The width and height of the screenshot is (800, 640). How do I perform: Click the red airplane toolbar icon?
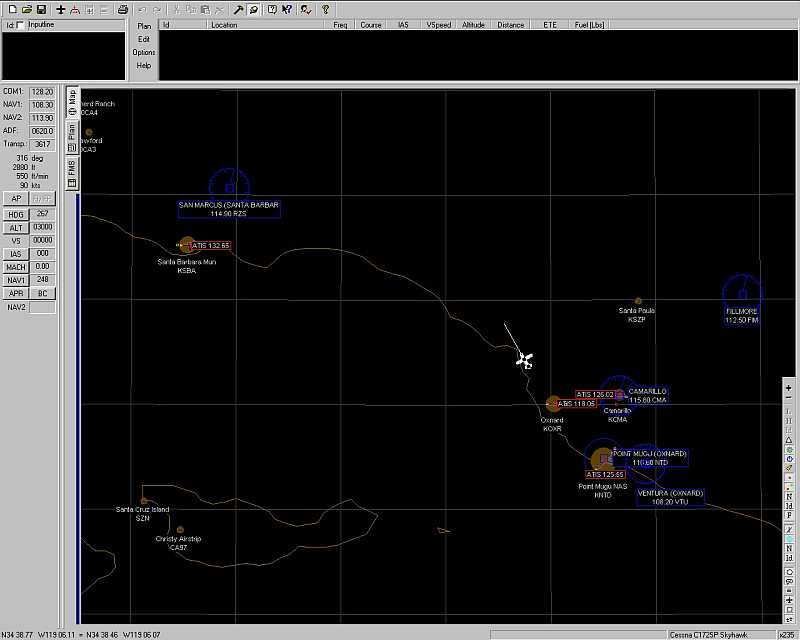point(75,9)
